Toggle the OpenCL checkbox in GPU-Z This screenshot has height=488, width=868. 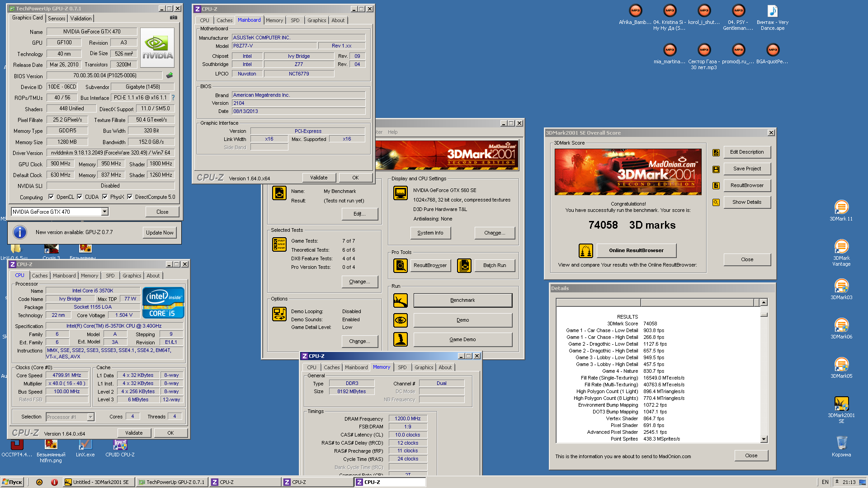[51, 197]
